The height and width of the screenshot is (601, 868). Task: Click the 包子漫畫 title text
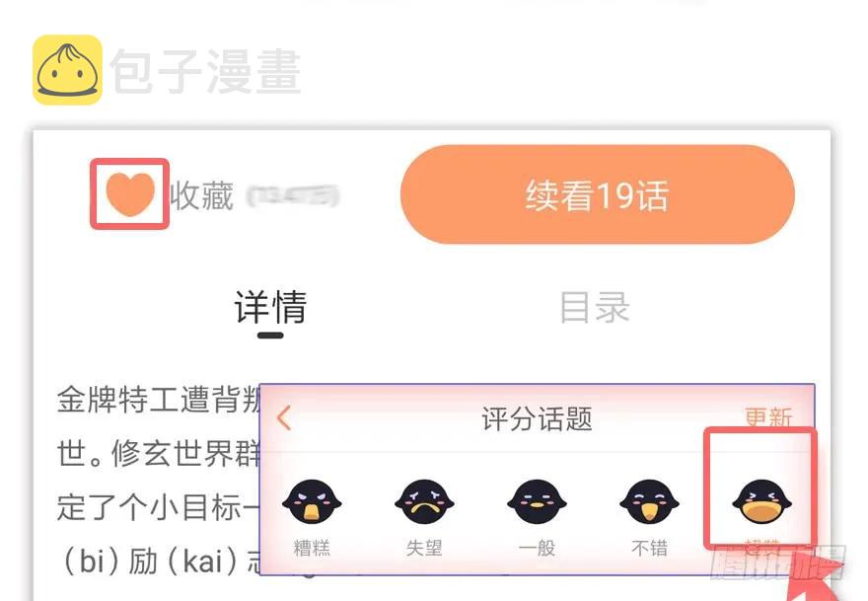point(205,71)
